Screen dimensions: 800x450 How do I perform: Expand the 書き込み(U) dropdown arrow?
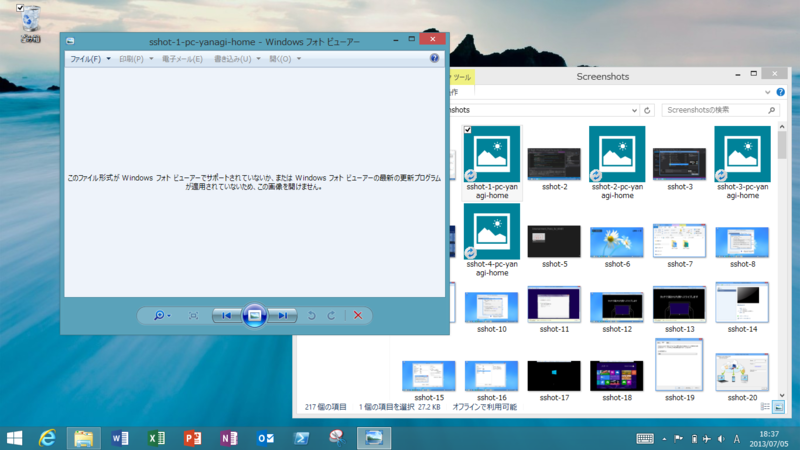coord(258,59)
